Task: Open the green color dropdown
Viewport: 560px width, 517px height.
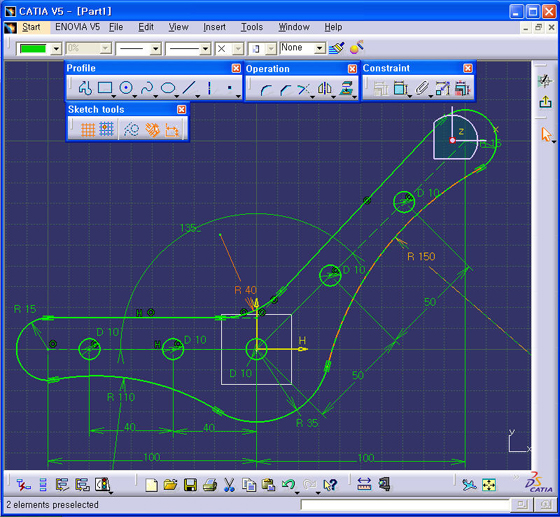Action: [56, 49]
